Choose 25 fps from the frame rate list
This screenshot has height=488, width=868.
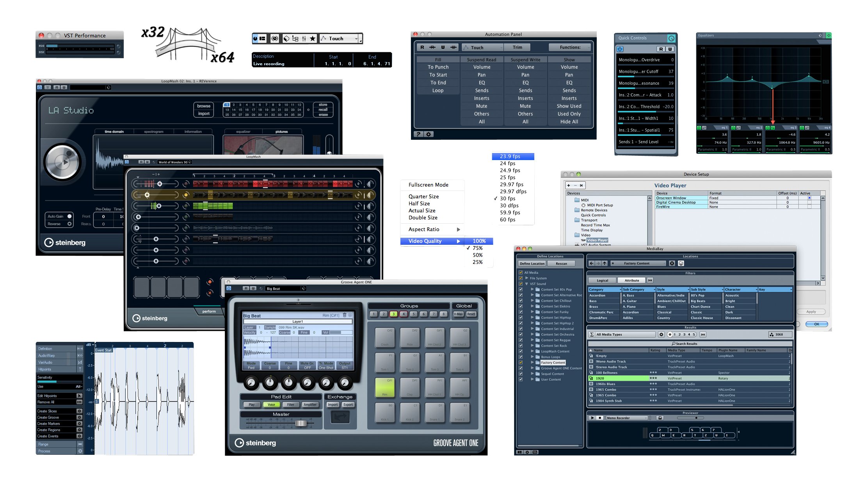pos(513,178)
